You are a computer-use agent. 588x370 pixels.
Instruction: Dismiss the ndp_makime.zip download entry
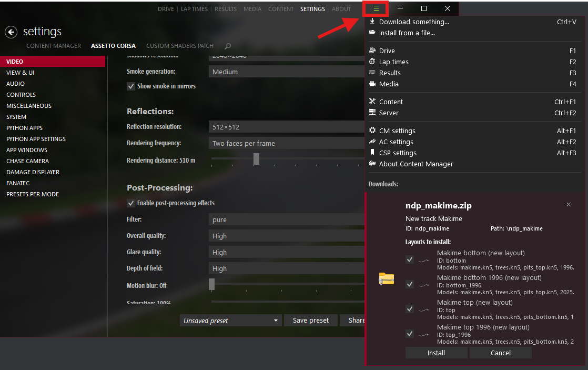coord(569,205)
